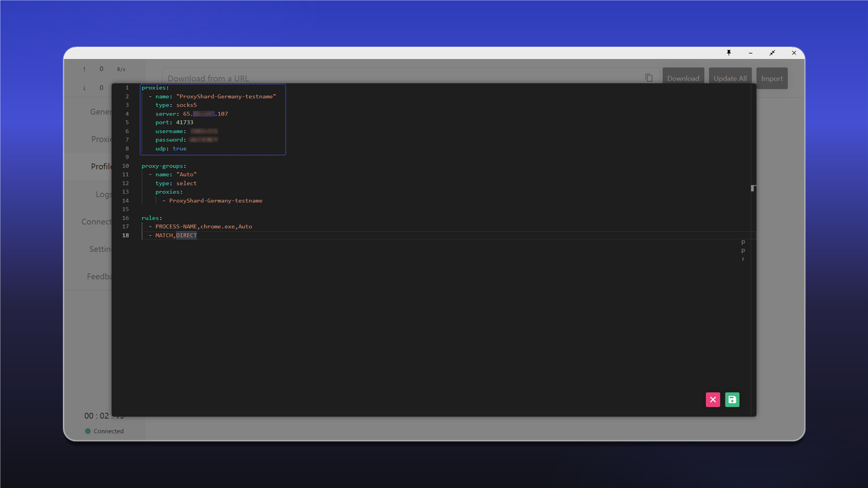Click the highlighted DIRECT word on line 18
The width and height of the screenshot is (868, 488).
(186, 235)
